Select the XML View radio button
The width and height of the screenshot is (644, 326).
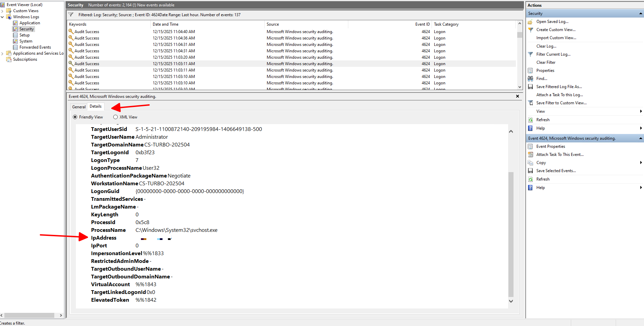point(116,117)
